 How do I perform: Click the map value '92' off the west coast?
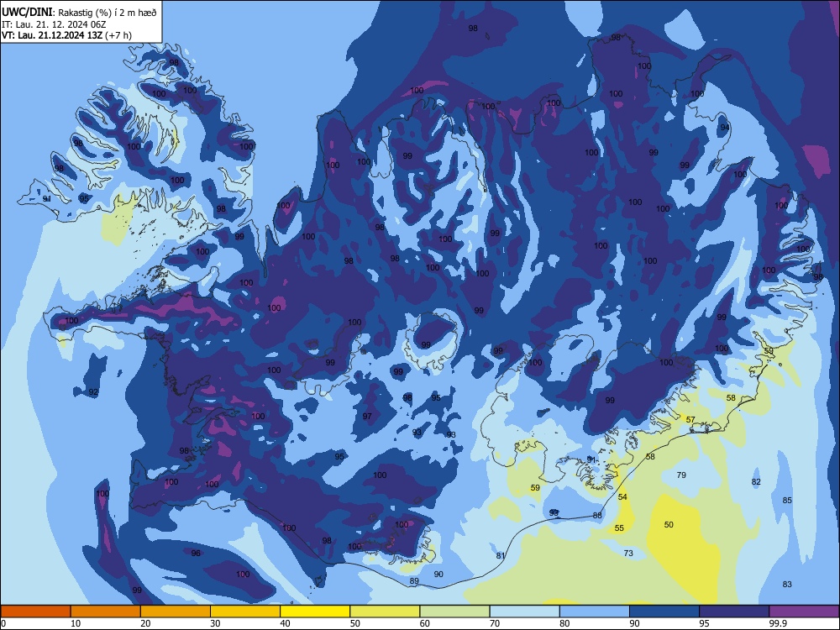(94, 392)
